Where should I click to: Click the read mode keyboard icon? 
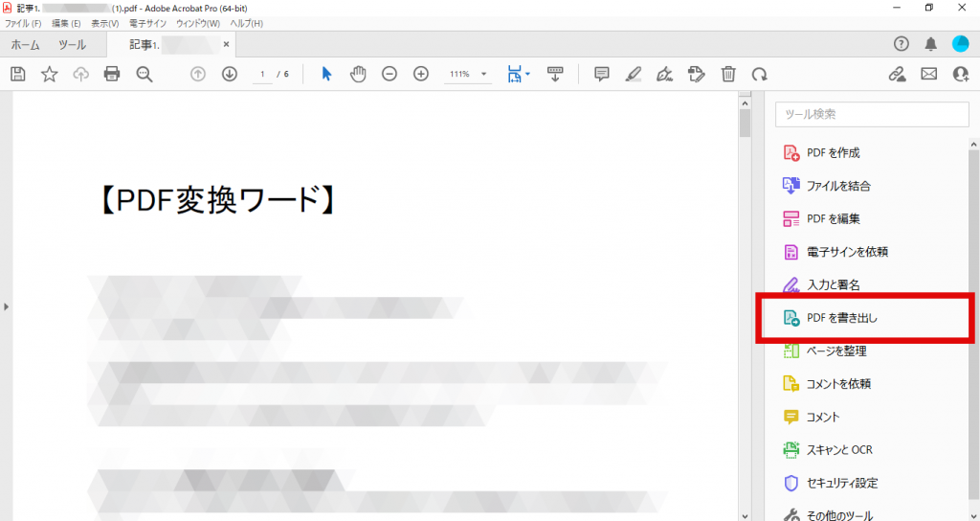click(x=555, y=75)
